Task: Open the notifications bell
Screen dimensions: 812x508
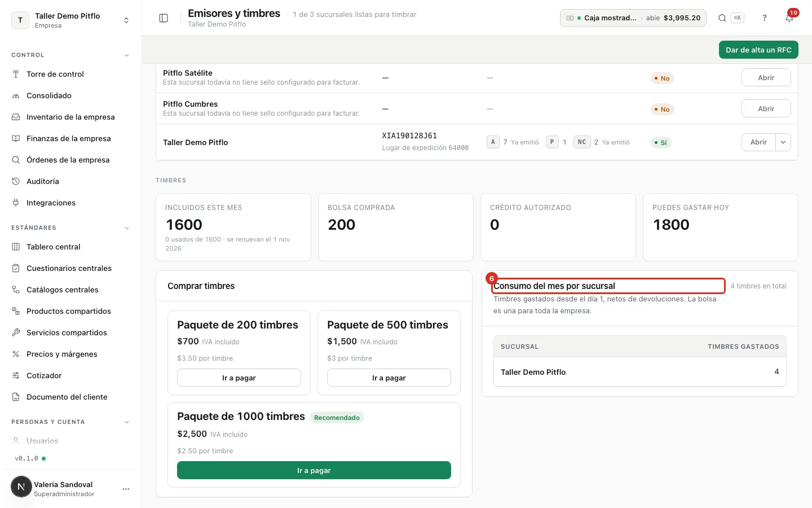Action: click(x=789, y=18)
